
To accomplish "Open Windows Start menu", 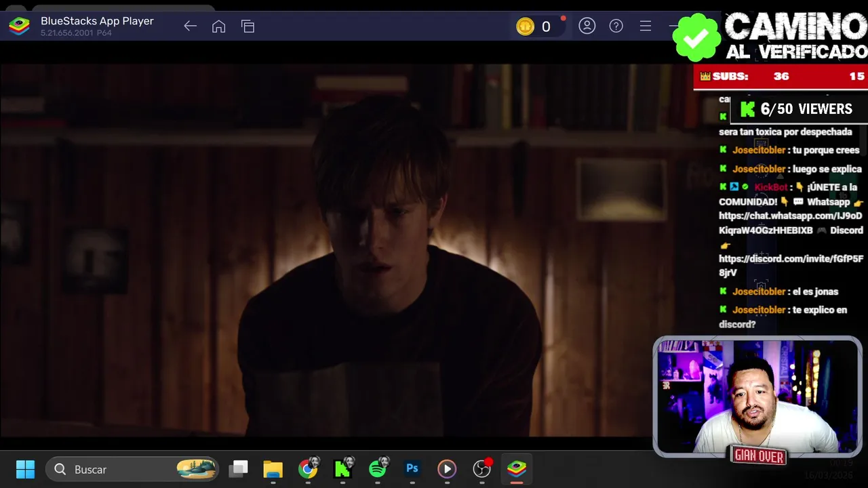I will tap(25, 469).
